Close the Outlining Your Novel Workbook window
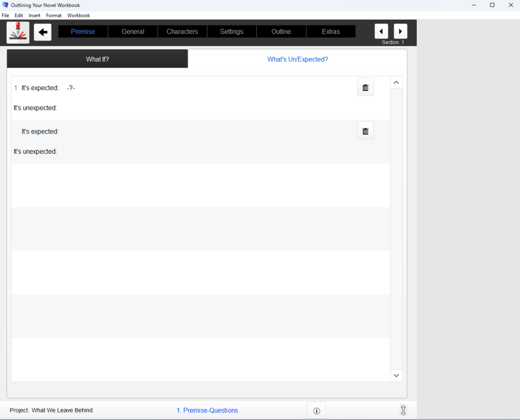520x420 pixels. (511, 5)
